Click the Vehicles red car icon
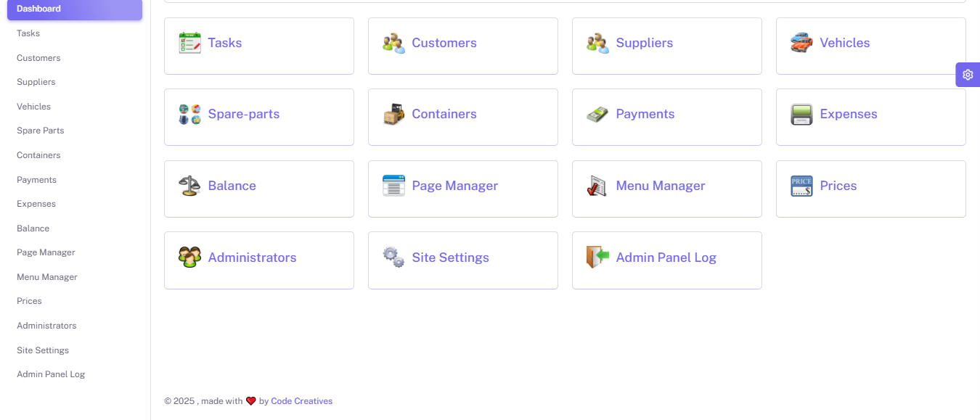Image resolution: width=980 pixels, height=420 pixels. click(x=801, y=43)
